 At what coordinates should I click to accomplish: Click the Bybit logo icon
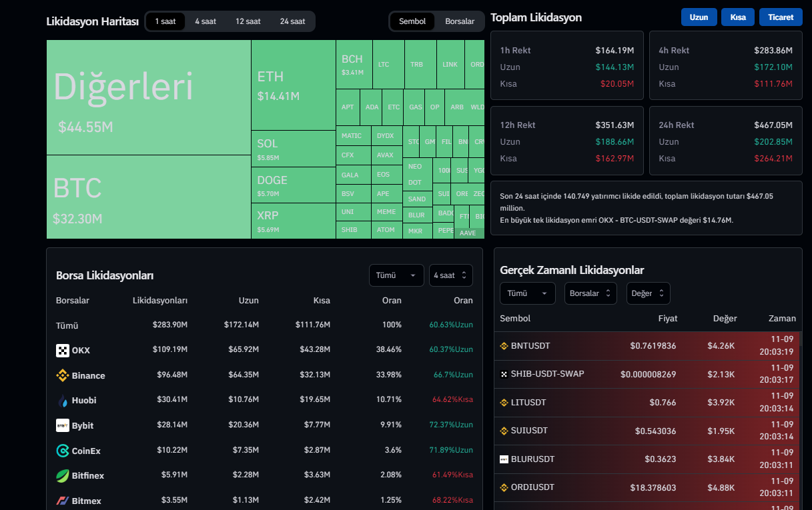click(63, 425)
